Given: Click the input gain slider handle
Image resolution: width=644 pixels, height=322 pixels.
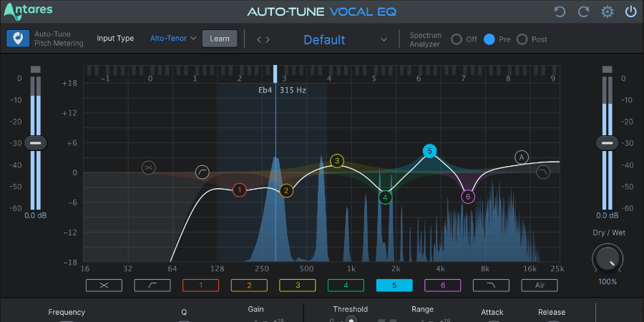Looking at the screenshot, I should (36, 143).
